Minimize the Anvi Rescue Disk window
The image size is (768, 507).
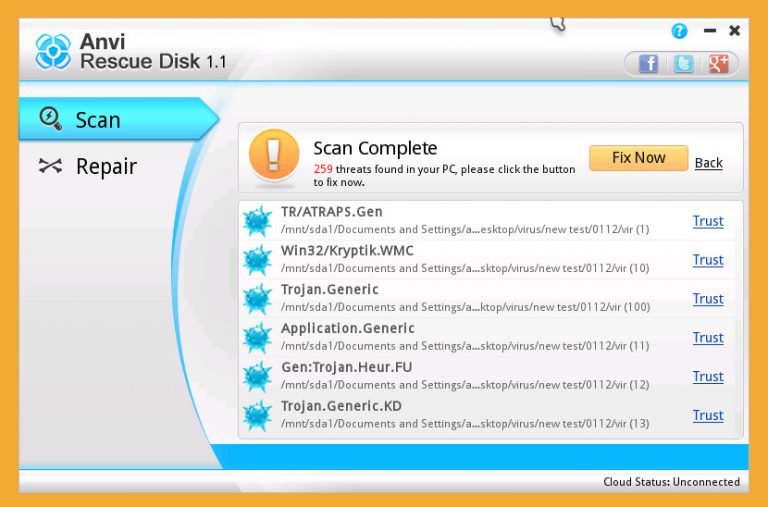710,31
